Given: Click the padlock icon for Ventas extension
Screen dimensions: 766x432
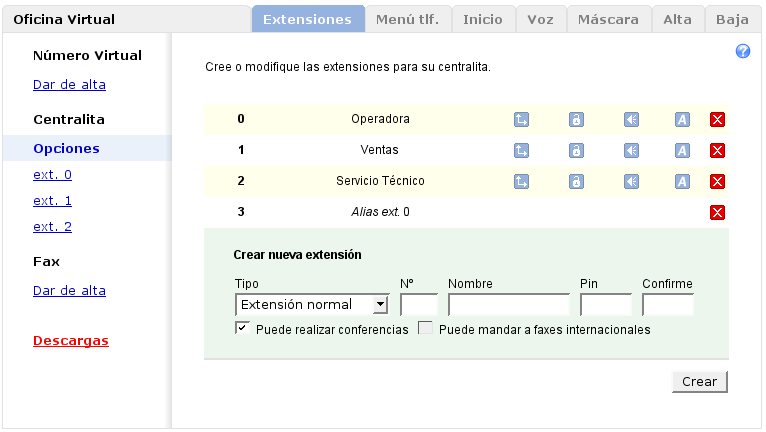Looking at the screenshot, I should pyautogui.click(x=576, y=151).
